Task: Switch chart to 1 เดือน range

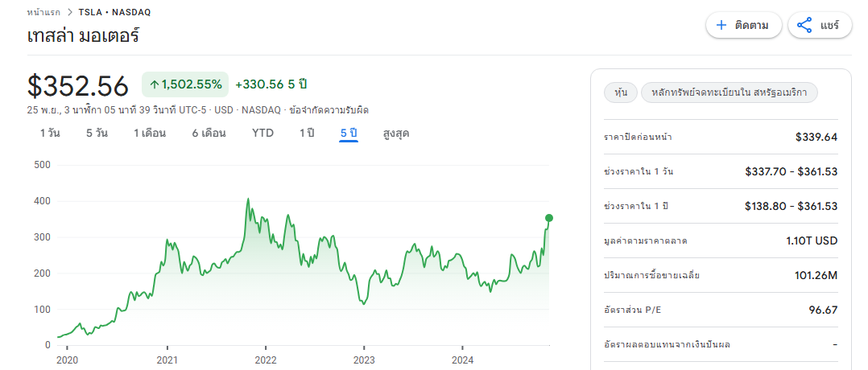Action: click(150, 134)
